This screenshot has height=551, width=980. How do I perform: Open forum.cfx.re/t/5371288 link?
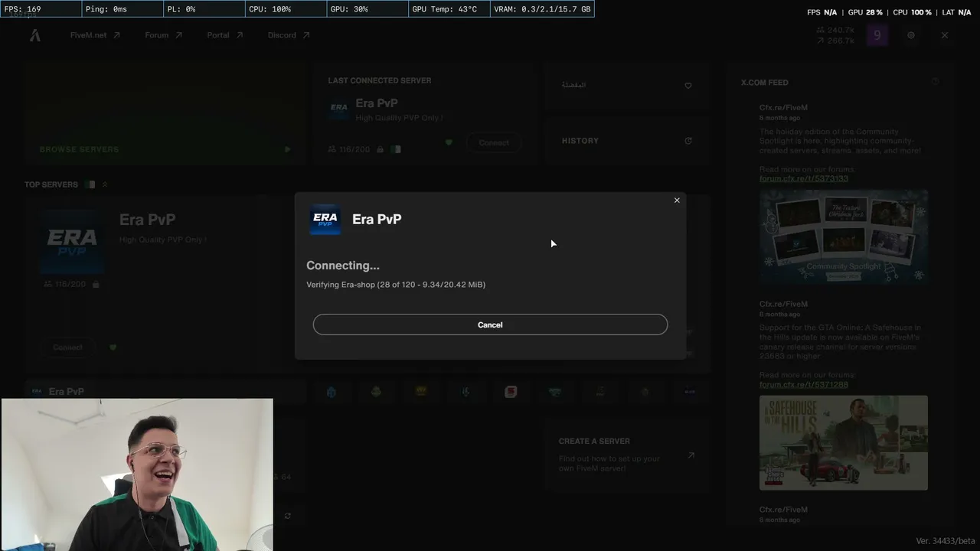pyautogui.click(x=804, y=384)
